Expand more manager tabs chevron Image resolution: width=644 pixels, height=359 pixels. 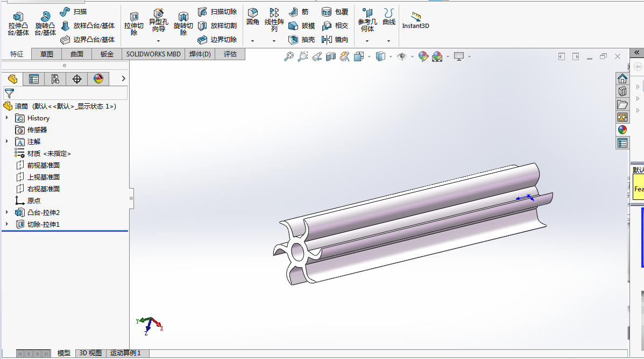(123, 78)
